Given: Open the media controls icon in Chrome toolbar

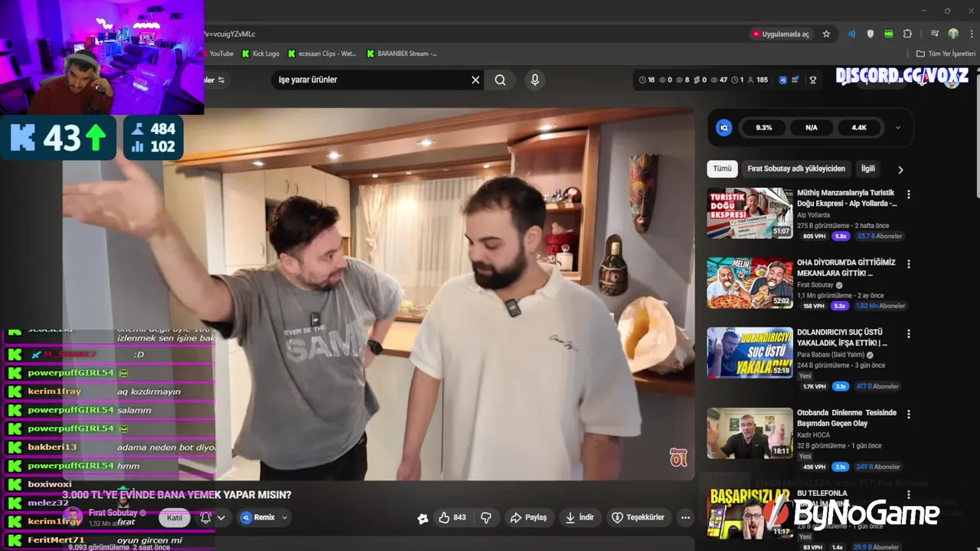Looking at the screenshot, I should coord(935,34).
